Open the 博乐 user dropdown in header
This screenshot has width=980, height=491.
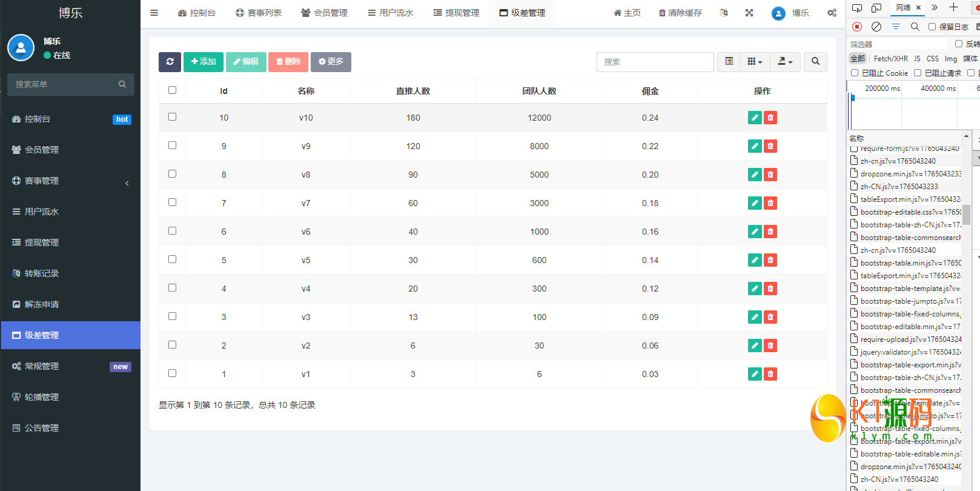pos(790,13)
